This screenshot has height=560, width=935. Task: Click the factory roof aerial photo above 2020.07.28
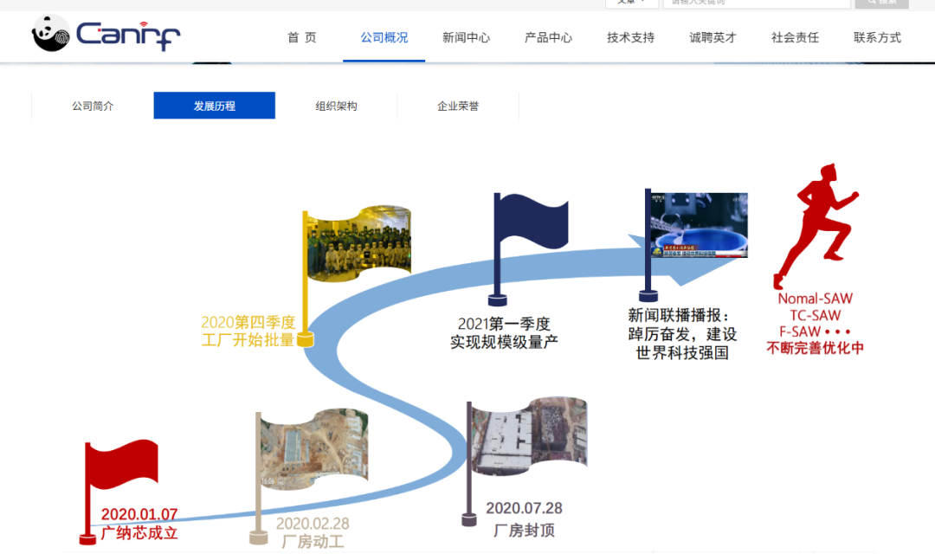click(530, 436)
